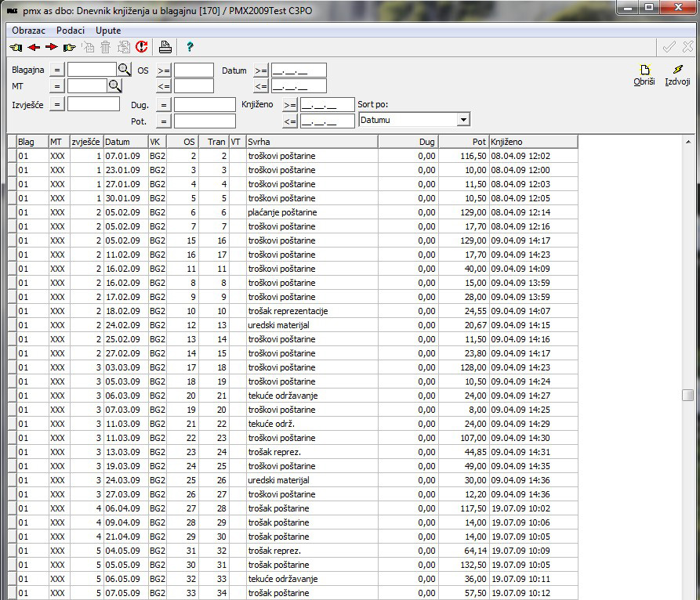Open help via blue question mark
This screenshot has height=600, width=700.
[190, 47]
